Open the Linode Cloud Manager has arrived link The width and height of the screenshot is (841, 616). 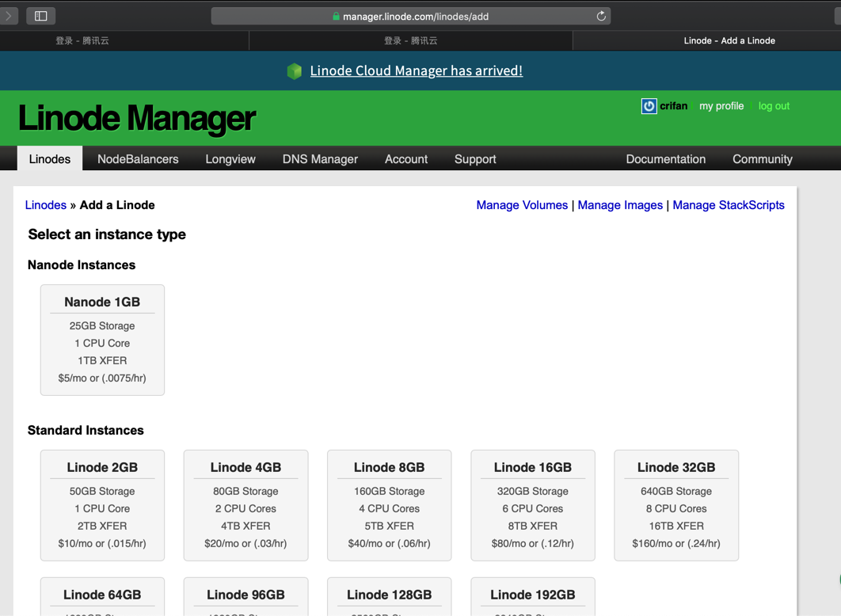click(x=417, y=70)
